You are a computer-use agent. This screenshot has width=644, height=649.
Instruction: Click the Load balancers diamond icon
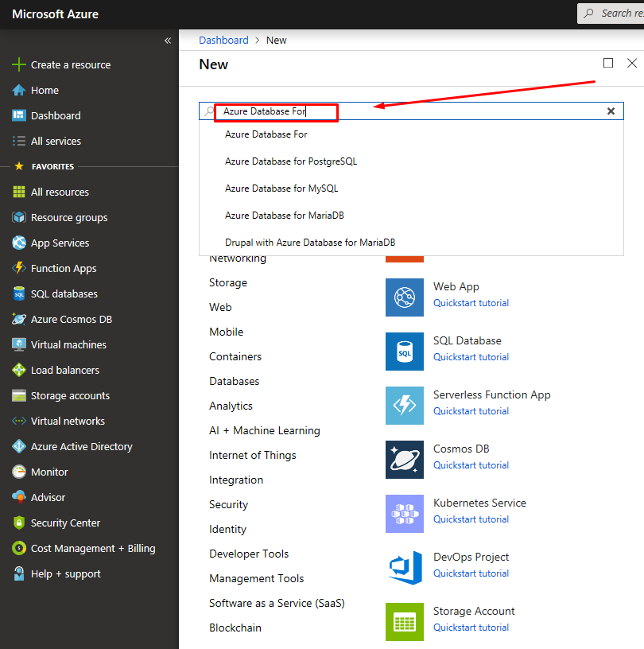[19, 370]
